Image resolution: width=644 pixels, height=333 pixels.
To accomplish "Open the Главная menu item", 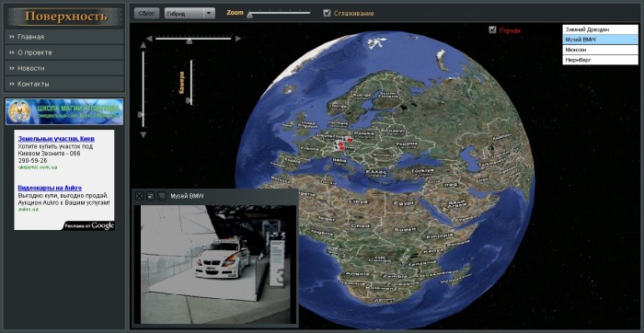I will click(64, 37).
